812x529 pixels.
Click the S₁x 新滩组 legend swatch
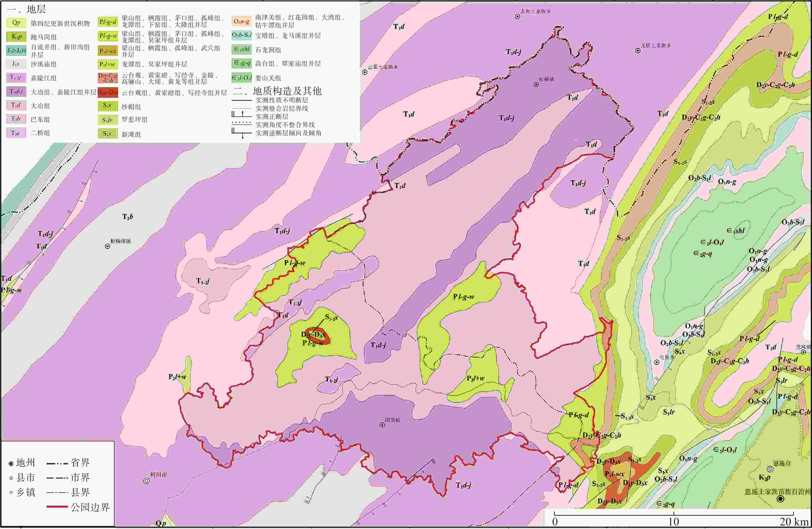pyautogui.click(x=108, y=134)
